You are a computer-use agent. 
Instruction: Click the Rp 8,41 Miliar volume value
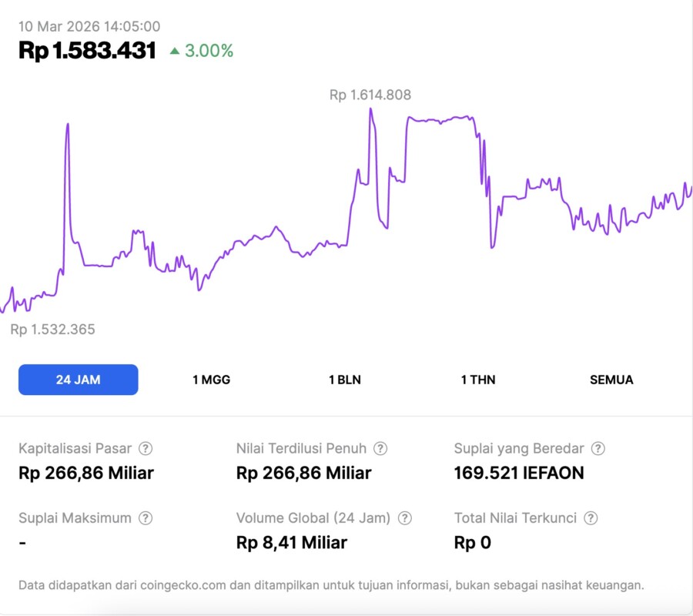(291, 543)
